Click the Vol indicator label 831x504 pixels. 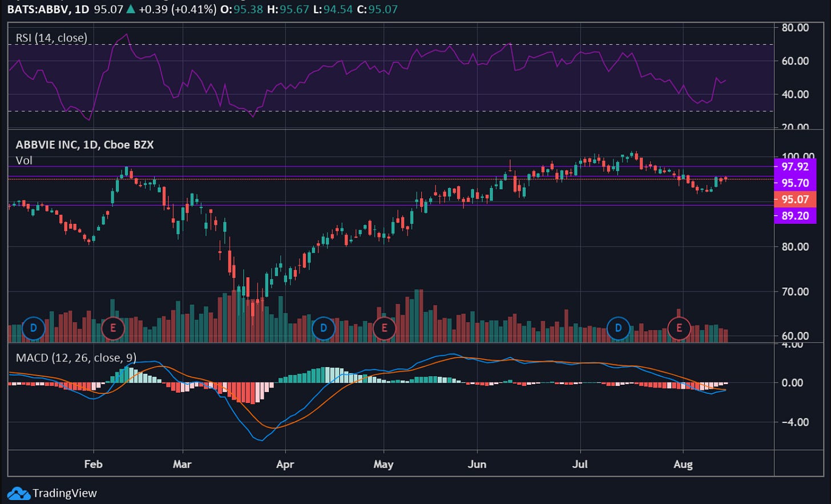point(24,160)
